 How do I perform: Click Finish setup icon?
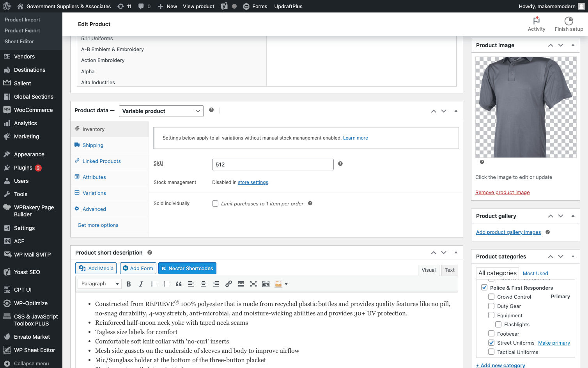coord(569,21)
